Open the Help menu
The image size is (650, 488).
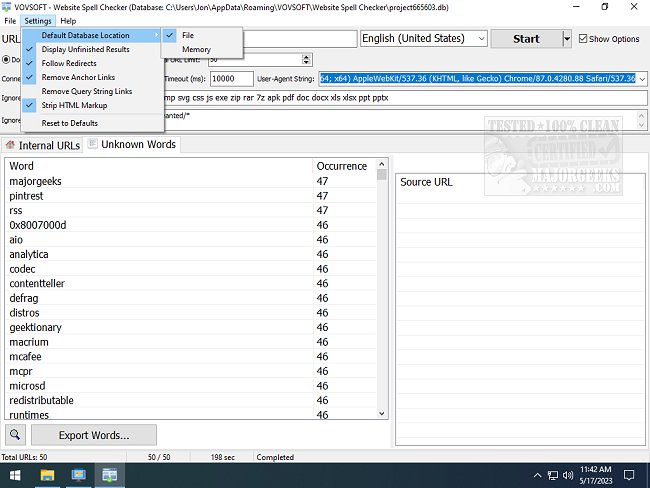point(68,21)
